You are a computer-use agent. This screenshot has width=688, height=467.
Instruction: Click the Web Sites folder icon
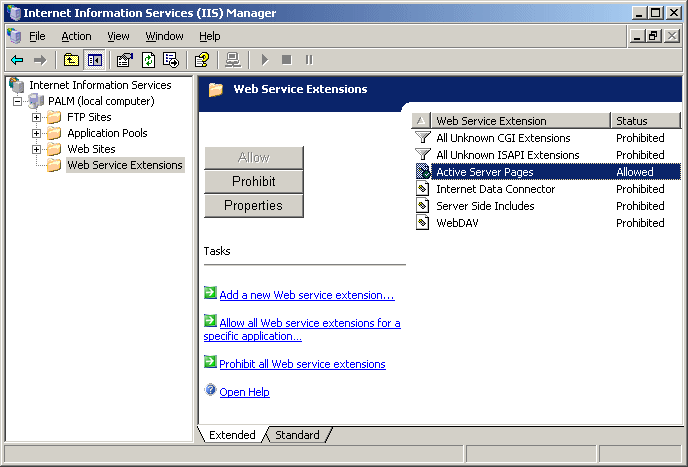pos(54,149)
